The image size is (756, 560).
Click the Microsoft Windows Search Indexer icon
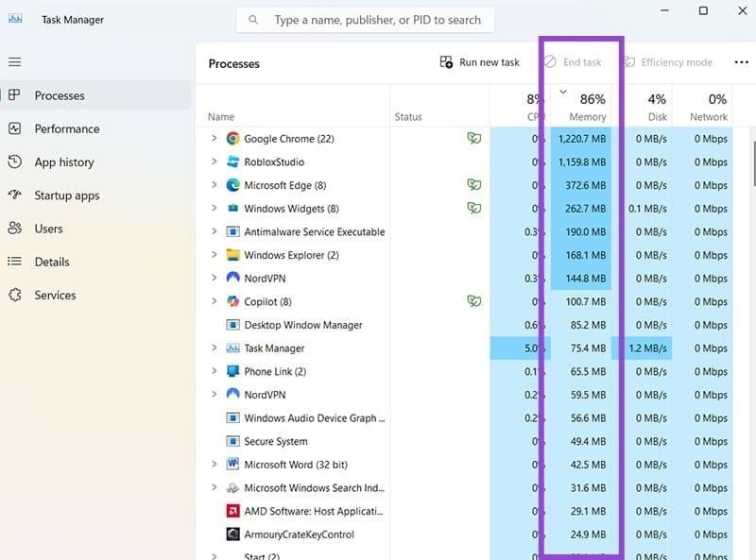232,487
